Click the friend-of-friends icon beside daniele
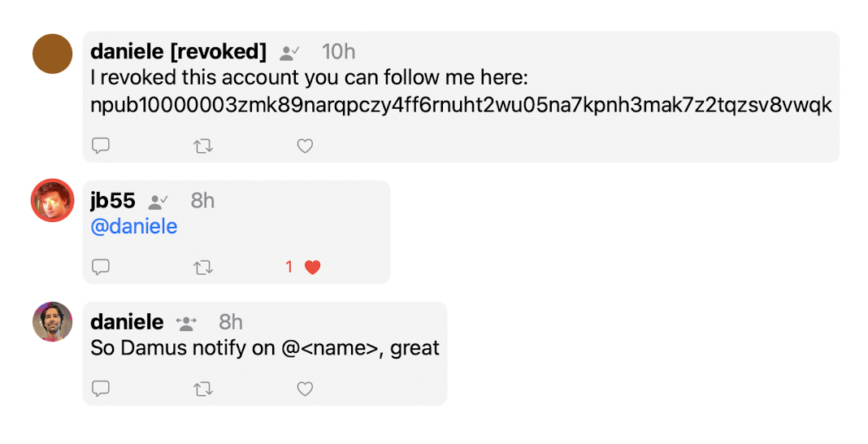 point(186,323)
